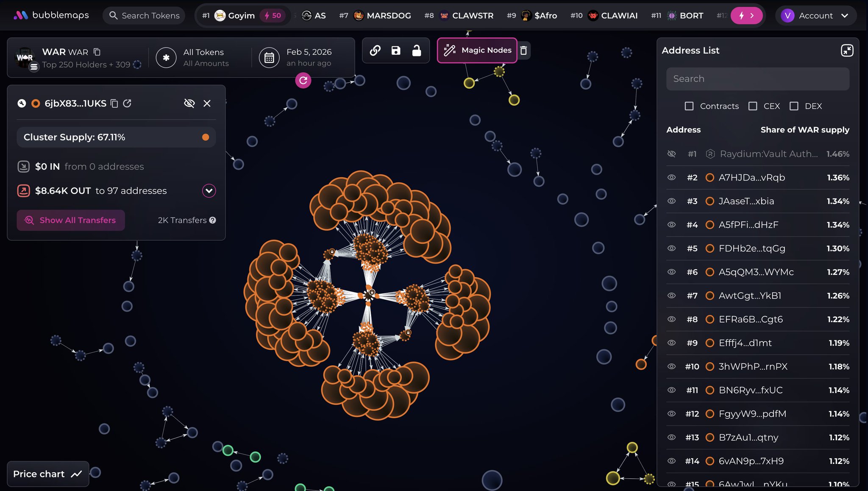Expand the $8.64K OUT addresses chevron
Viewport: 868px width, 491px height.
[x=209, y=191]
